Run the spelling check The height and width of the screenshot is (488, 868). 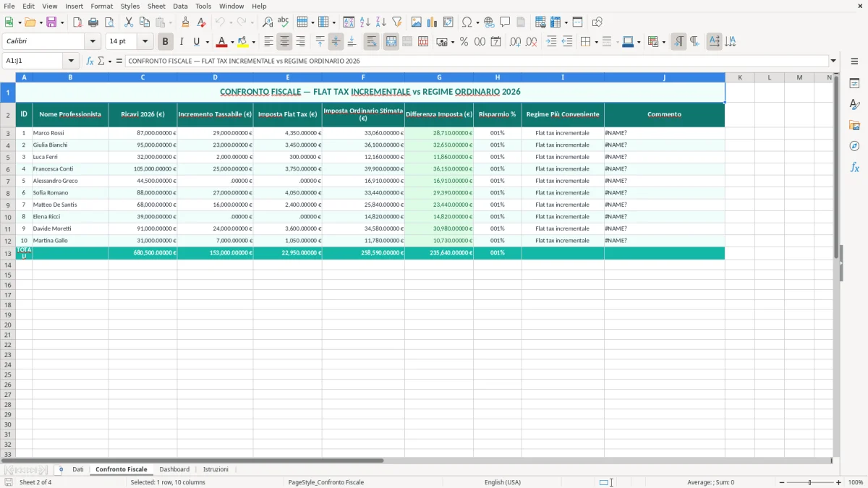point(284,22)
